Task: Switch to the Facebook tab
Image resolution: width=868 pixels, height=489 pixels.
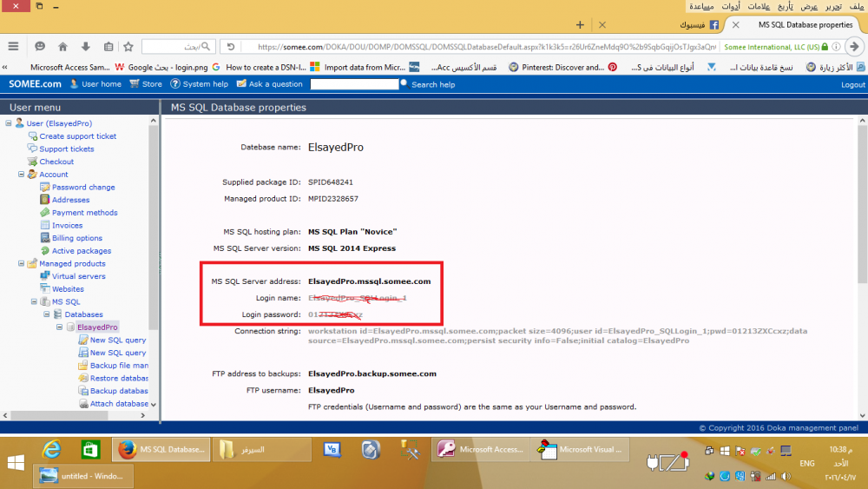Action: pyautogui.click(x=699, y=25)
